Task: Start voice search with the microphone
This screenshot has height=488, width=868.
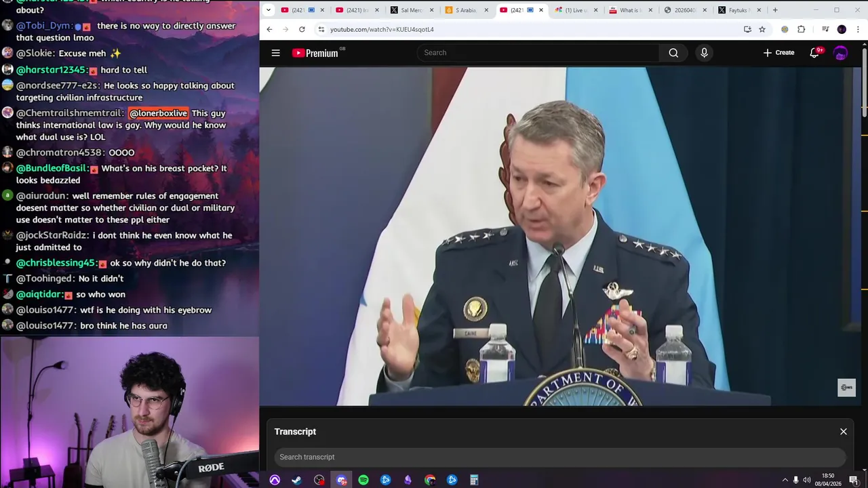Action: [x=704, y=53]
